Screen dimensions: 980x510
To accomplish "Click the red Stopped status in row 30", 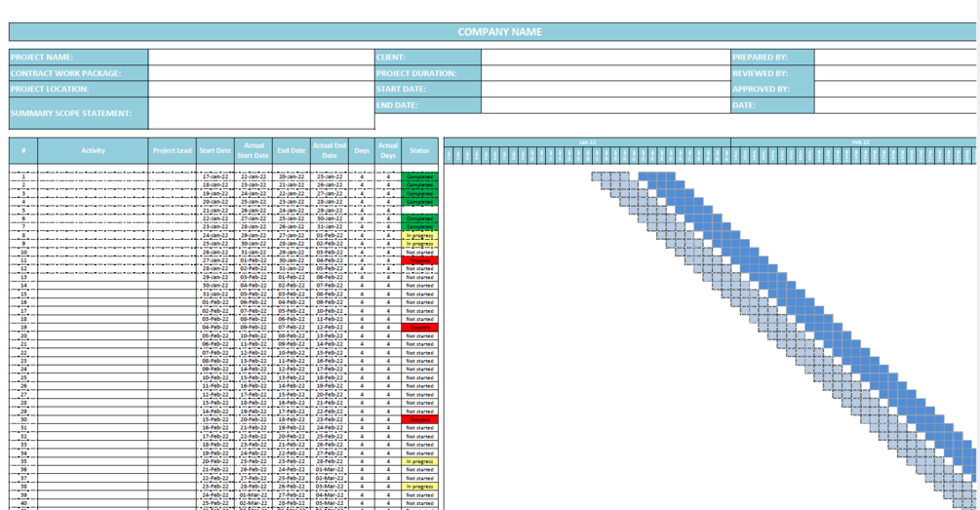I will (x=419, y=419).
